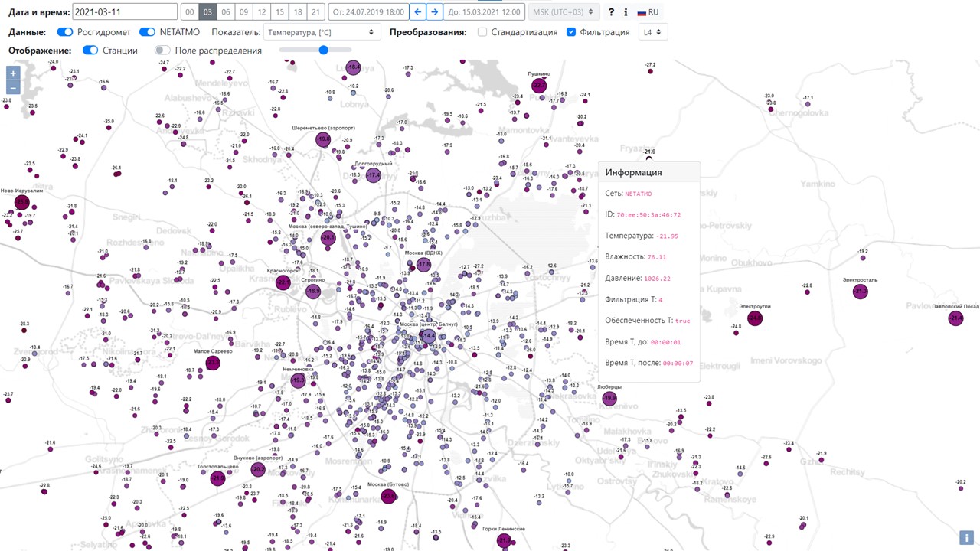Enable the Поле распределения toggle
The image size is (980, 551).
(x=162, y=51)
